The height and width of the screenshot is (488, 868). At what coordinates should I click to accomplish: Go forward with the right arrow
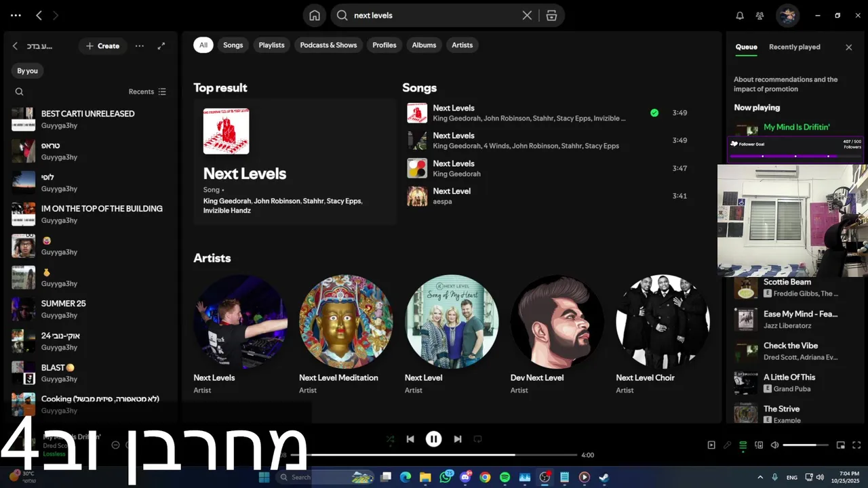tap(56, 15)
